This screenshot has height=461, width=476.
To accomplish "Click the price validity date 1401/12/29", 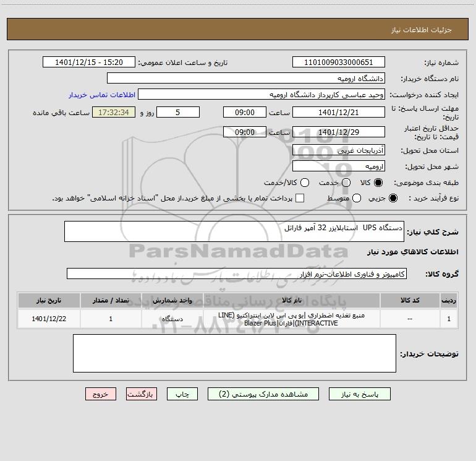I will [339, 132].
